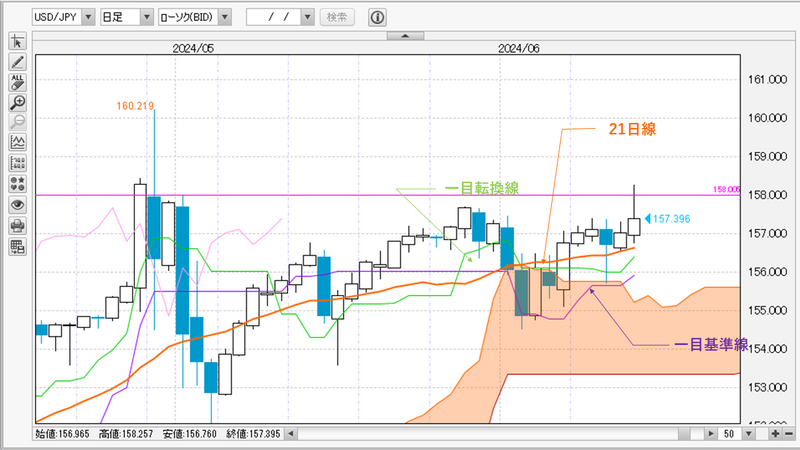
Task: Open the symbols and stamps tool
Action: point(17,184)
